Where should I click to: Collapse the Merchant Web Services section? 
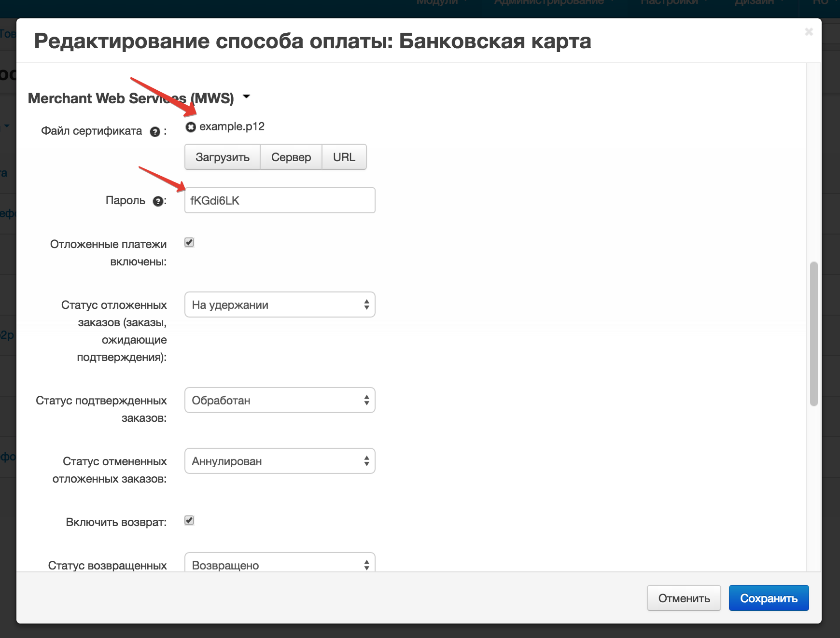click(246, 97)
